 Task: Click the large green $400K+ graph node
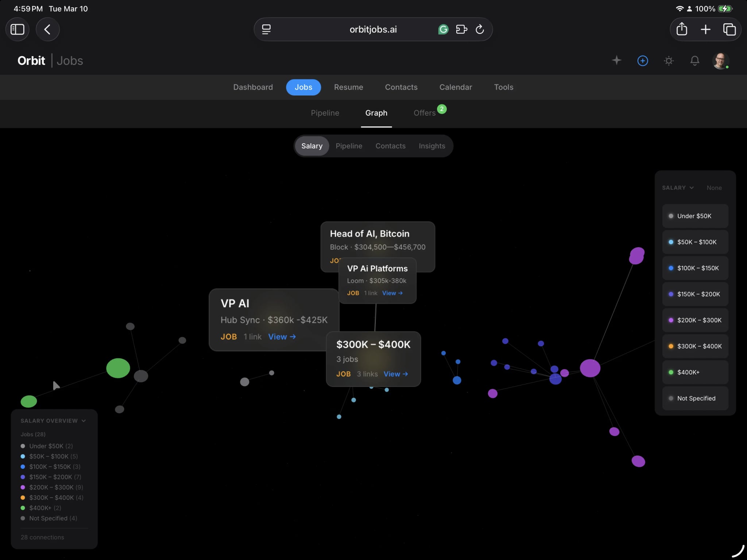tap(118, 368)
